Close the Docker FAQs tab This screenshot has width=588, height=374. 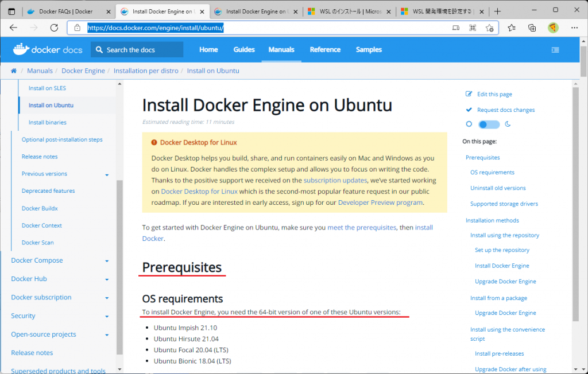coord(109,11)
